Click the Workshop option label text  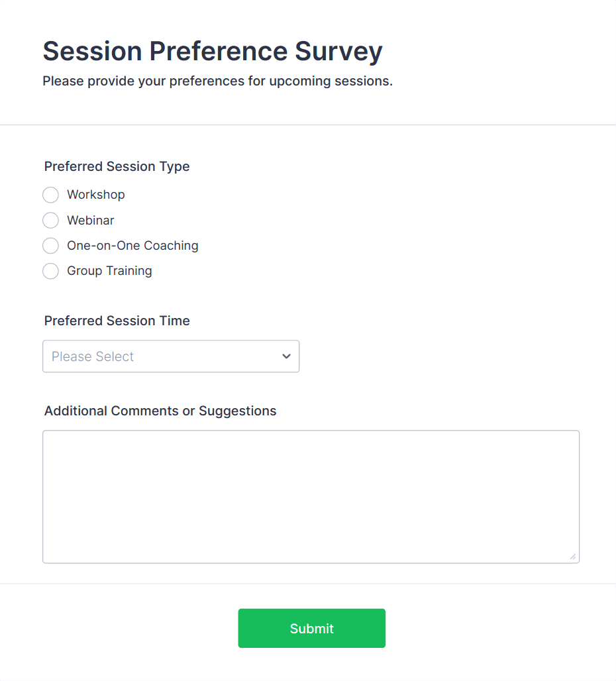(x=96, y=195)
